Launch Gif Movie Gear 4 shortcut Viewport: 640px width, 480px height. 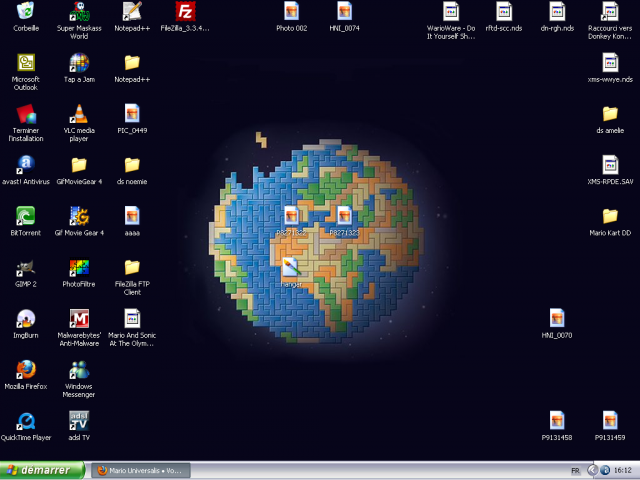pyautogui.click(x=79, y=216)
